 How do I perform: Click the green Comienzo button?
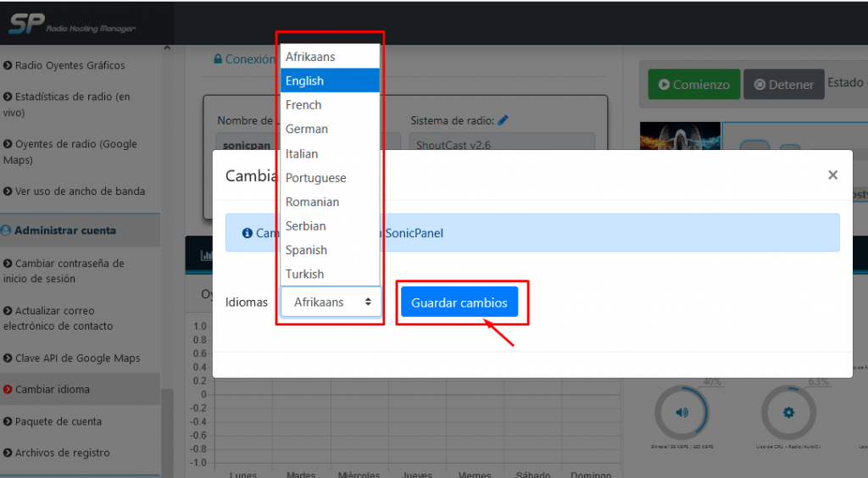(694, 84)
